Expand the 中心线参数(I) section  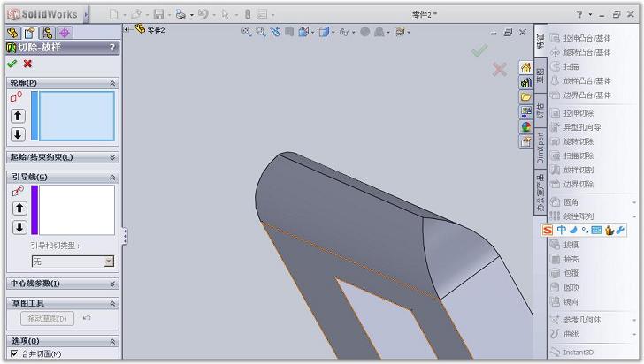112,284
